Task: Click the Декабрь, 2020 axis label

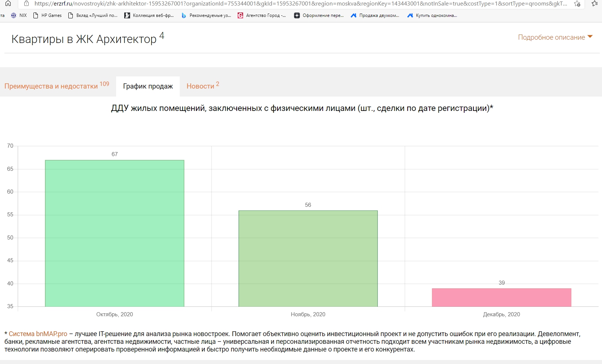Action: click(502, 314)
